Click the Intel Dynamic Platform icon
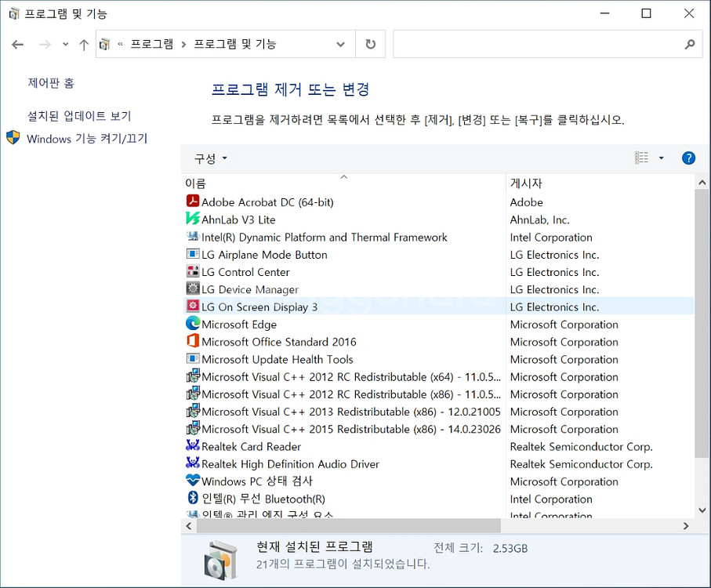Screen dimensions: 711x588 tap(193, 236)
